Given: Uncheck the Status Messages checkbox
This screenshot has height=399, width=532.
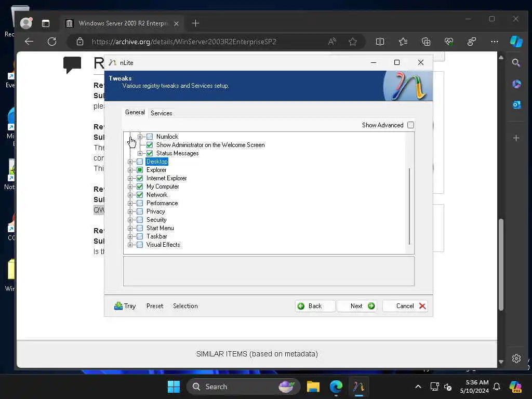Looking at the screenshot, I should [150, 153].
